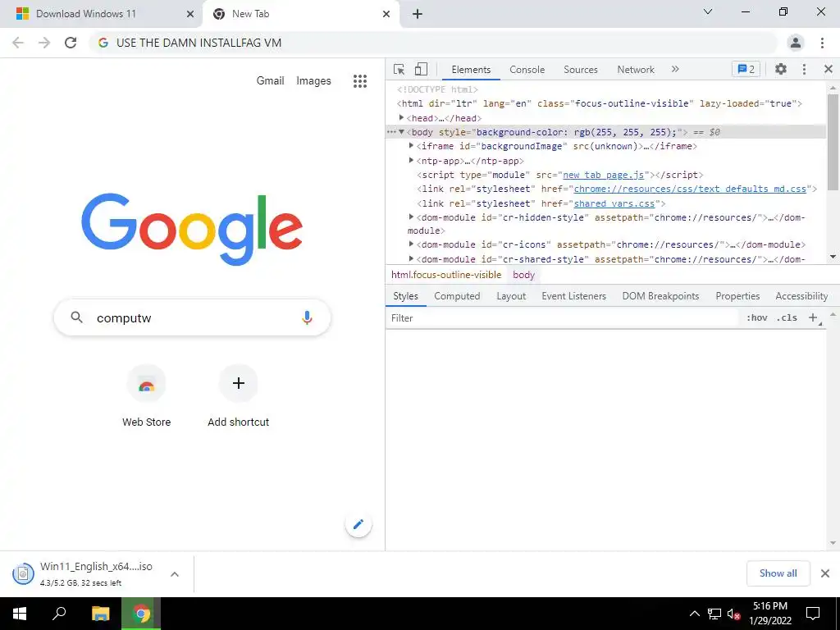This screenshot has width=840, height=630.
Task: Start voice search with microphone icon
Action: [307, 317]
